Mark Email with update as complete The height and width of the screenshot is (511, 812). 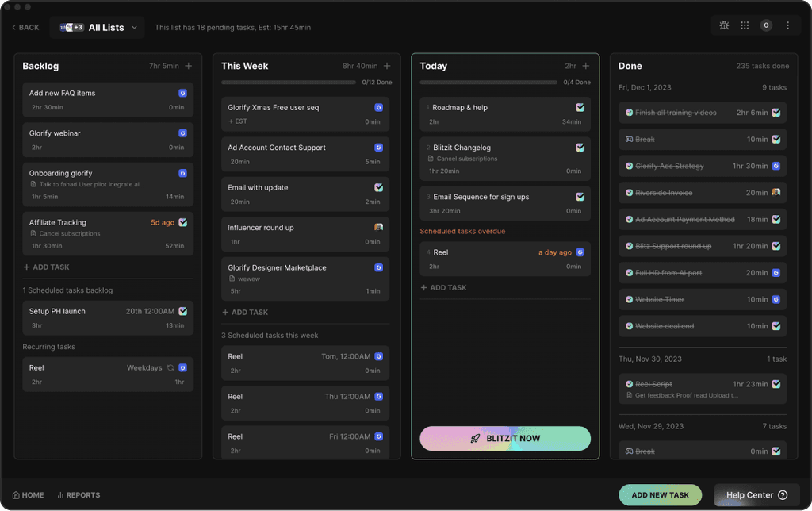tap(378, 188)
